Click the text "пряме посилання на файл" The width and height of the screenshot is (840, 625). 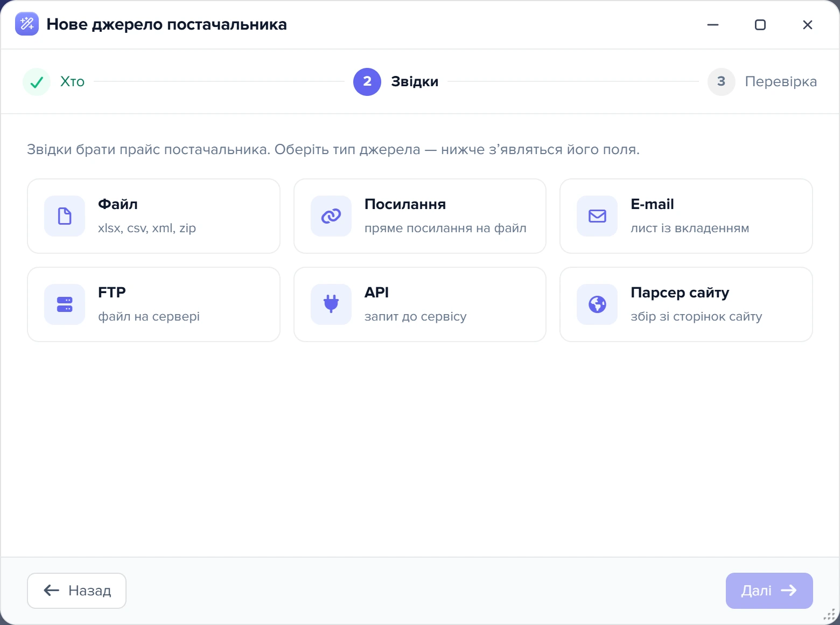[445, 228]
